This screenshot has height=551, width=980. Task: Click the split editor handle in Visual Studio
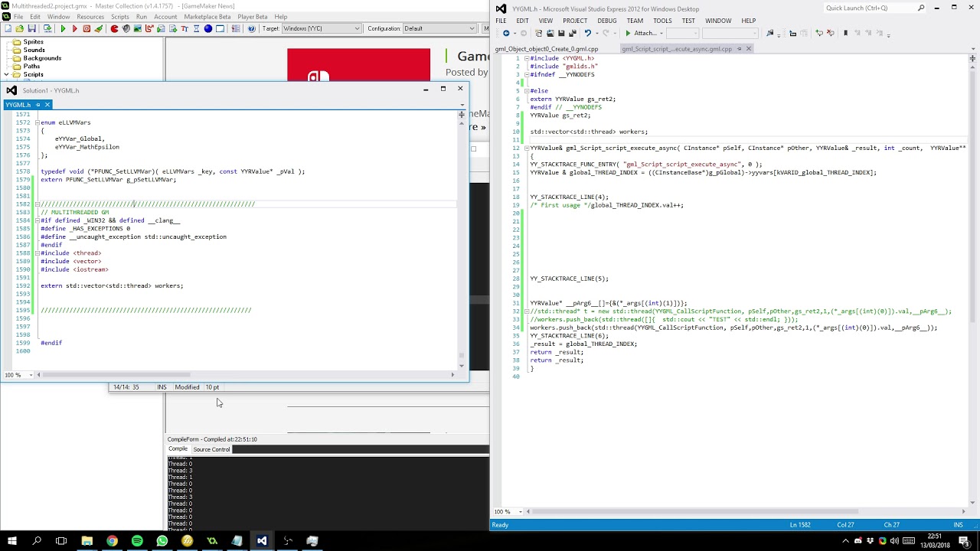click(x=973, y=58)
